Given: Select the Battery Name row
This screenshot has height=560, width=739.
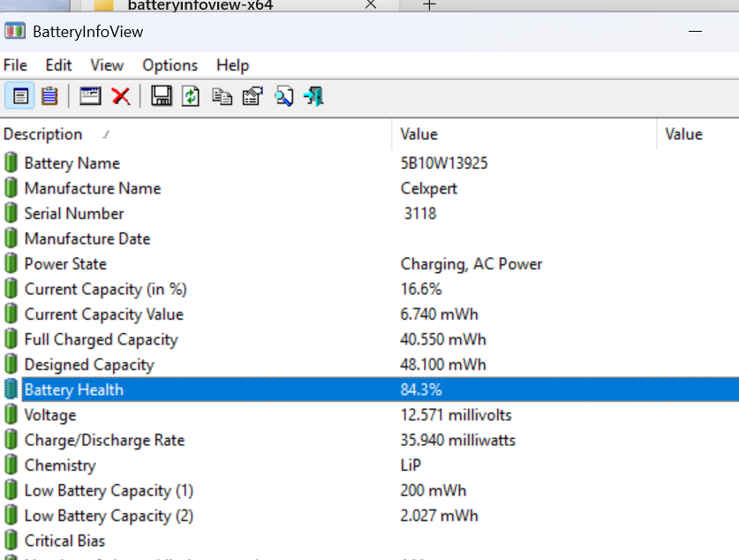Looking at the screenshot, I should coord(369,163).
